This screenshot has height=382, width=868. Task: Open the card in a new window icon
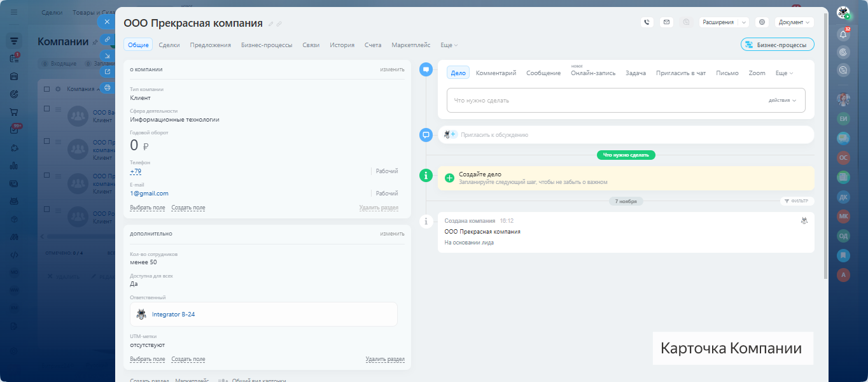[x=107, y=71]
